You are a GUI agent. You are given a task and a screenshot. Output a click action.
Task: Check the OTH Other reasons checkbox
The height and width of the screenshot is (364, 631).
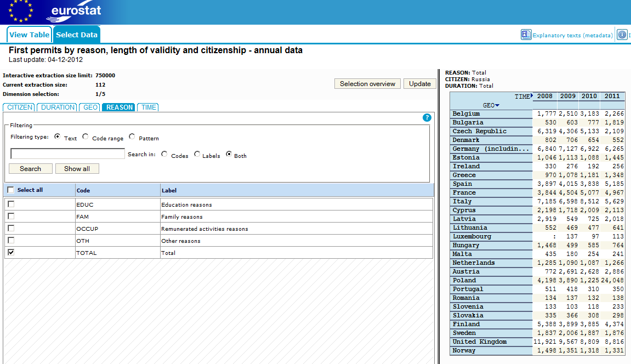[12, 241]
